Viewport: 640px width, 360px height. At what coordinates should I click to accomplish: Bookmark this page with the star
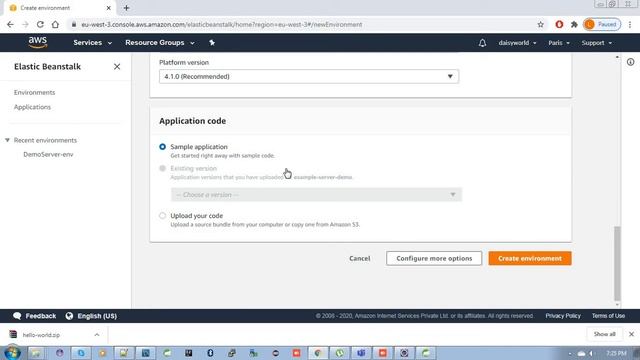coord(540,24)
